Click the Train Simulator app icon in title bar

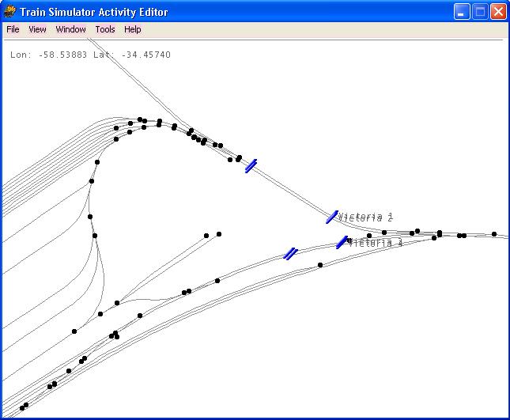click(x=10, y=12)
